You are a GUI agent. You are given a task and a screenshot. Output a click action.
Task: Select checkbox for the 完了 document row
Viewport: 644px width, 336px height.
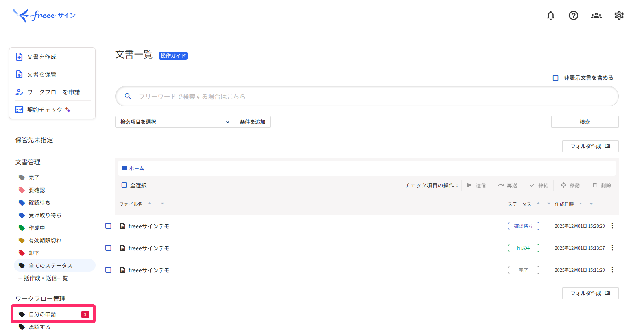(x=108, y=270)
